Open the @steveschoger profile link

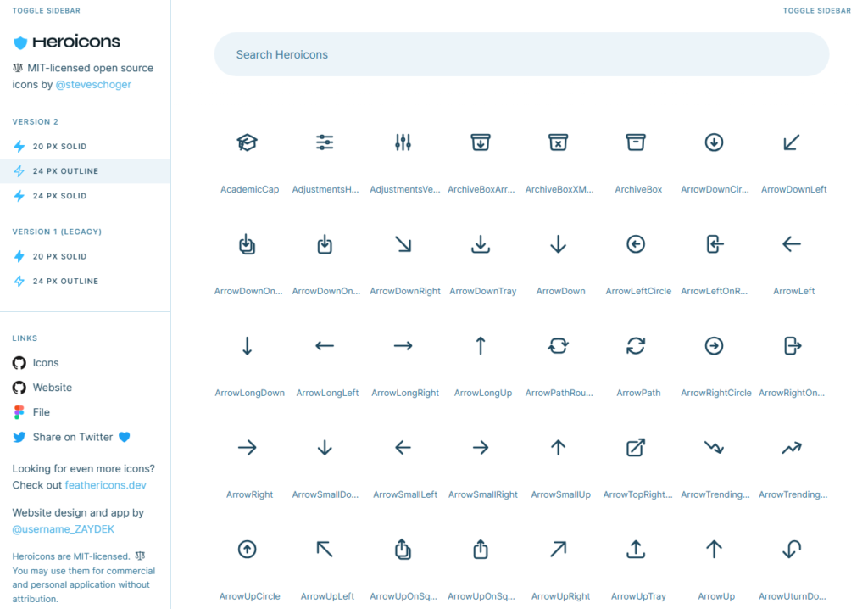pos(93,84)
